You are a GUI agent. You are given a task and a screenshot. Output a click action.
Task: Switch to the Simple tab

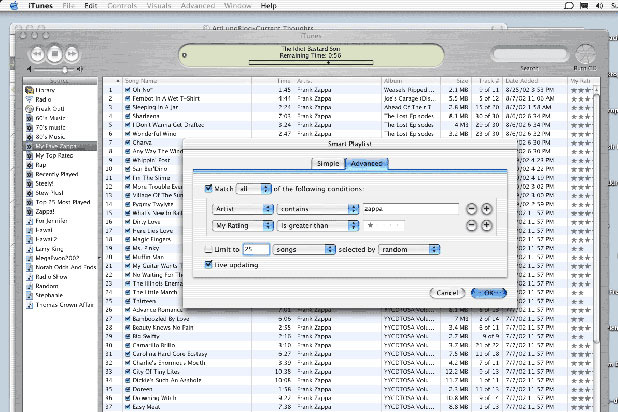(x=329, y=163)
